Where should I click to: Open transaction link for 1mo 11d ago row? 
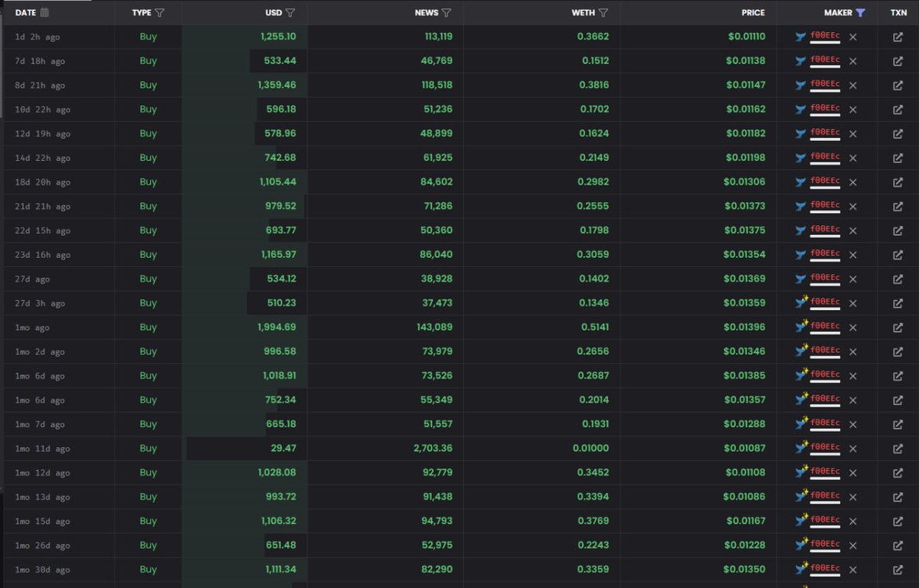(898, 449)
